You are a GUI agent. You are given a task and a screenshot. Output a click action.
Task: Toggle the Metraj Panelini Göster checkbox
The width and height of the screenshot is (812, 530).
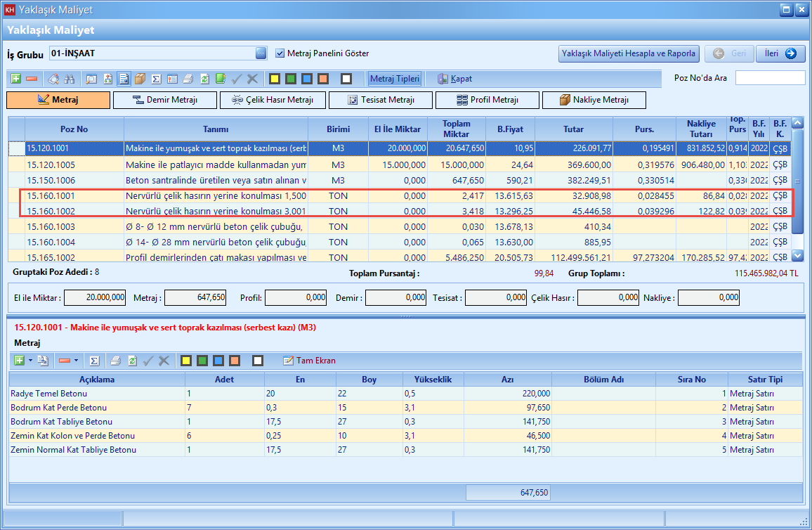pyautogui.click(x=280, y=53)
